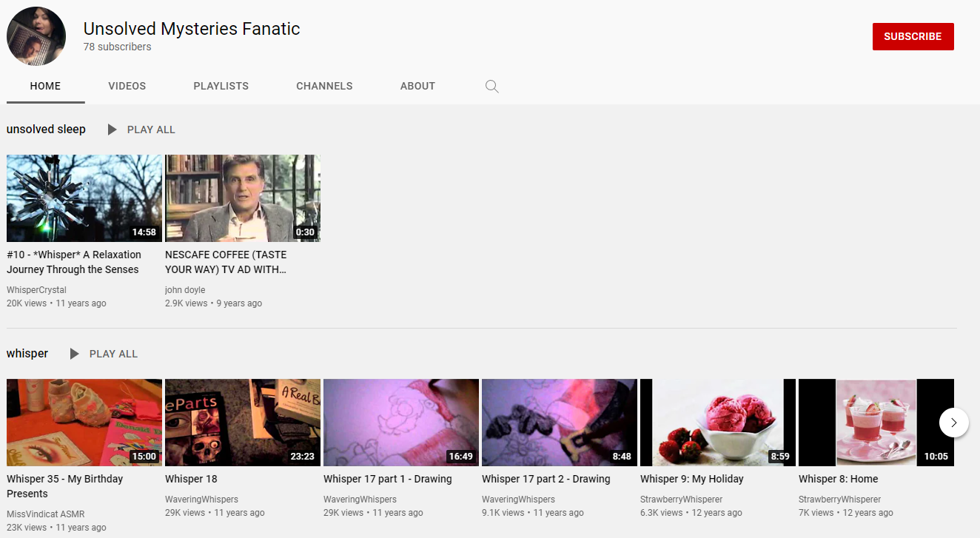Visit WaveringWhispers channel under Whisper 17 part 1
The width and height of the screenshot is (980, 538).
[x=360, y=500]
